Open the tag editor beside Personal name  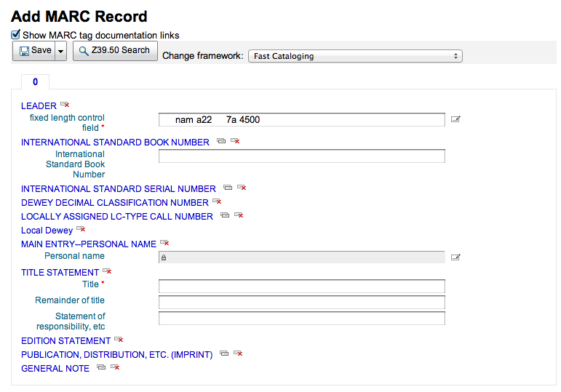click(x=455, y=257)
